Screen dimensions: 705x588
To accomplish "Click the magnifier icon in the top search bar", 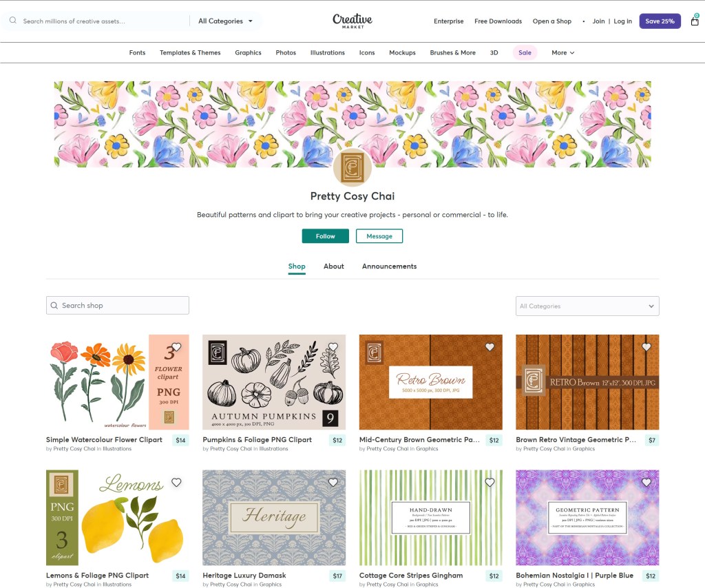I will point(12,21).
